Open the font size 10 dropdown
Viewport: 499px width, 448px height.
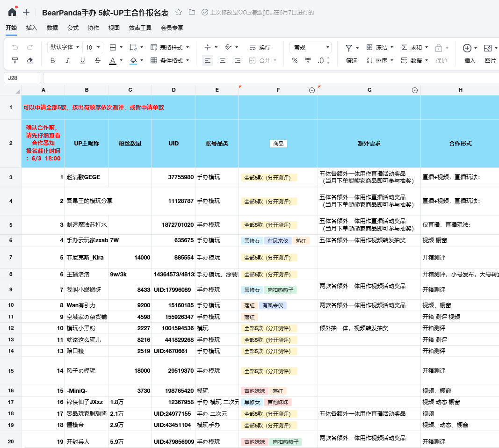tap(93, 47)
